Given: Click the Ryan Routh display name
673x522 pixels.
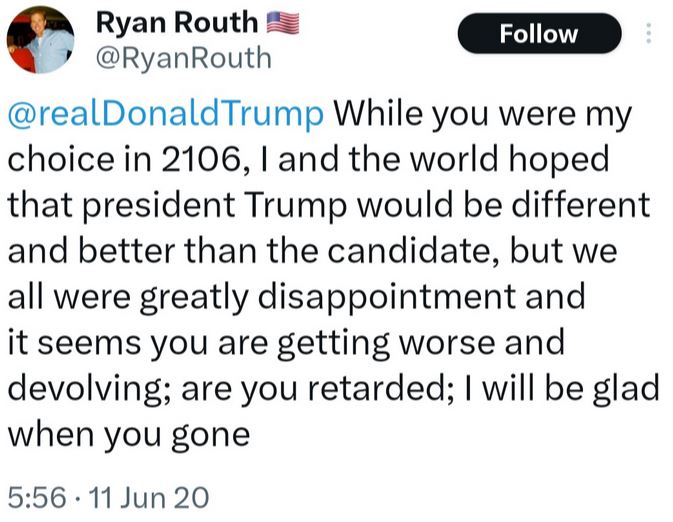Looking at the screenshot, I should [x=176, y=20].
